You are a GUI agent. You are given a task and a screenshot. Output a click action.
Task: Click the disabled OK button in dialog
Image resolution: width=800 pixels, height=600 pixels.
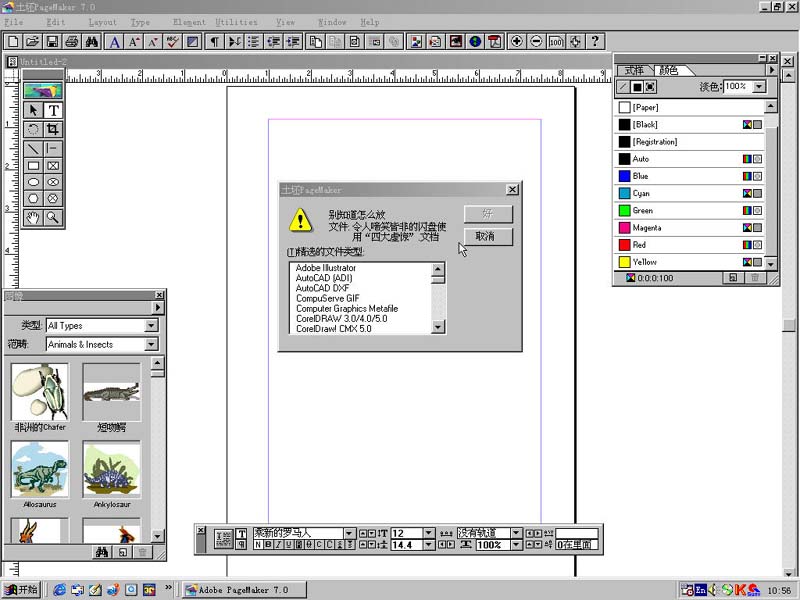[488, 214]
